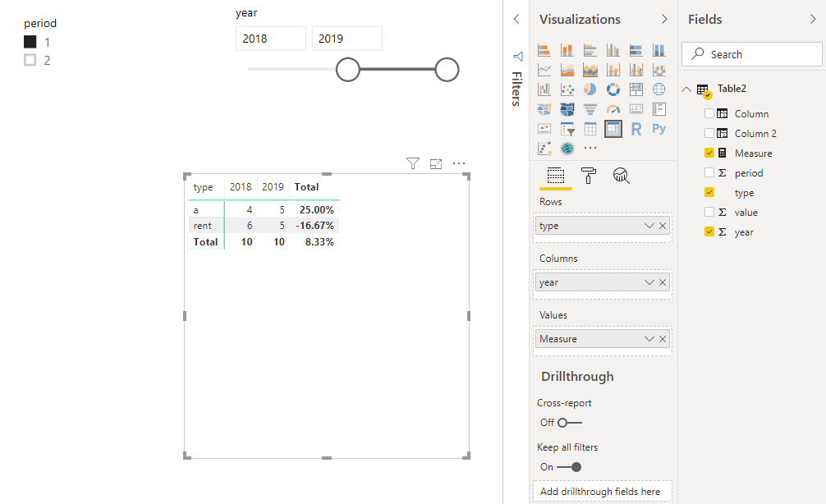The image size is (826, 504).
Task: Switch to the Format paint-roller tab
Action: [x=589, y=176]
